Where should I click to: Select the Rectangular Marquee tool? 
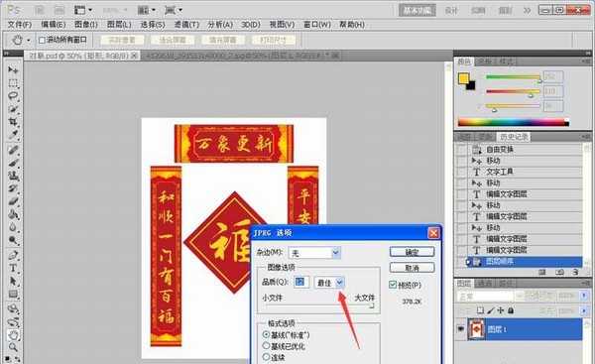tap(13, 82)
